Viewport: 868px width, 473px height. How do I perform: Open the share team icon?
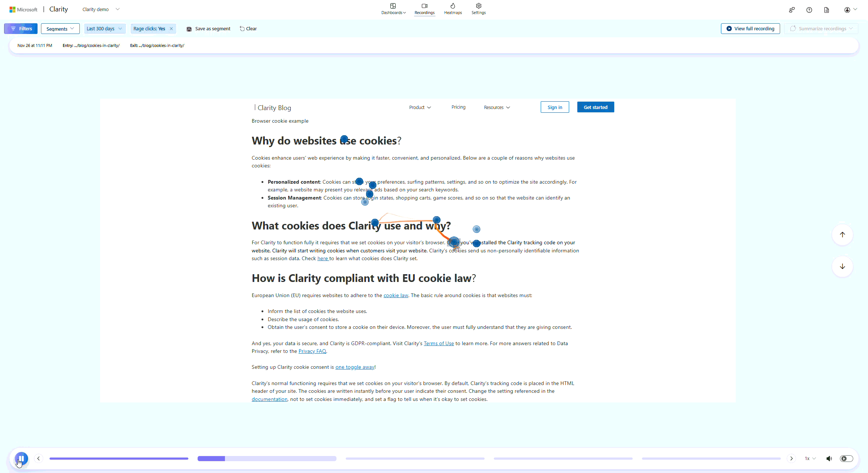click(792, 10)
